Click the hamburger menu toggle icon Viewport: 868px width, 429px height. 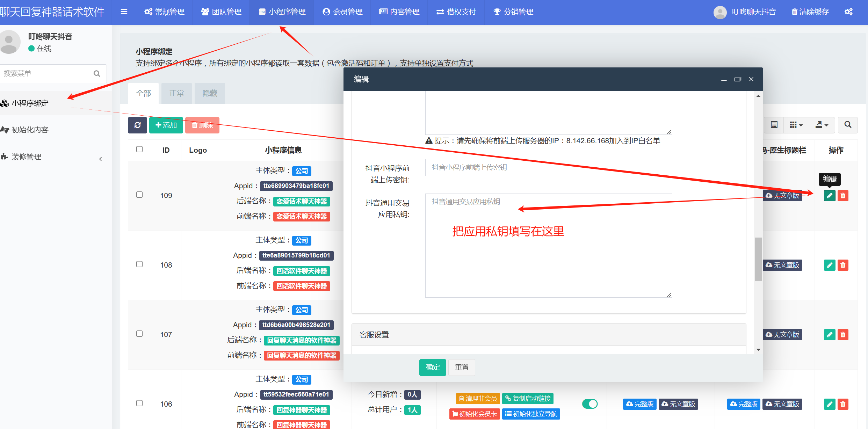pos(124,12)
